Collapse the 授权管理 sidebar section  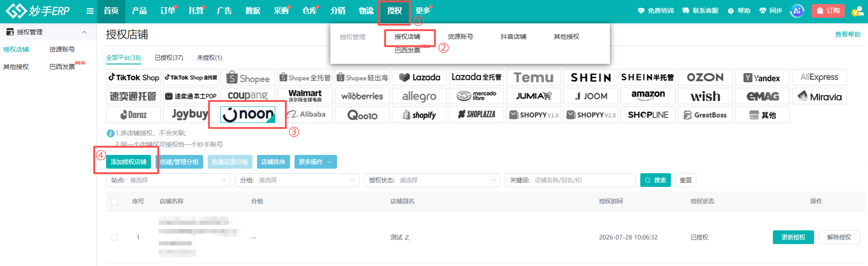[x=84, y=32]
